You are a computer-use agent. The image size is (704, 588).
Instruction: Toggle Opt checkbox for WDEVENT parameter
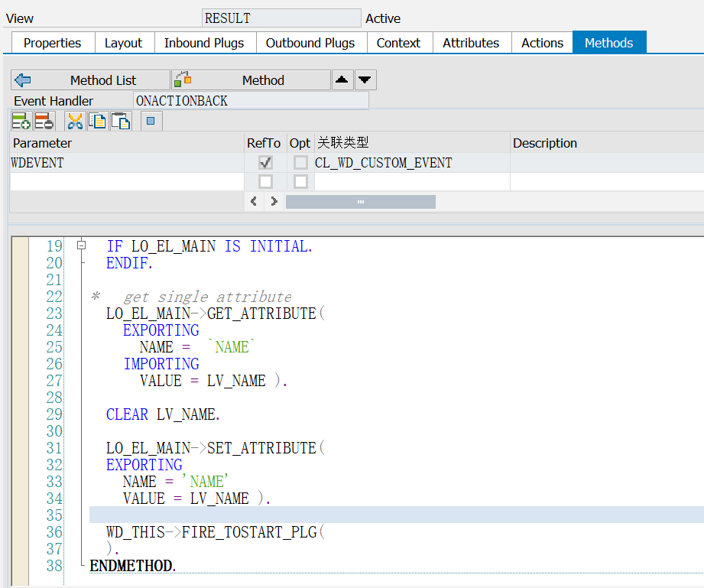[x=300, y=163]
